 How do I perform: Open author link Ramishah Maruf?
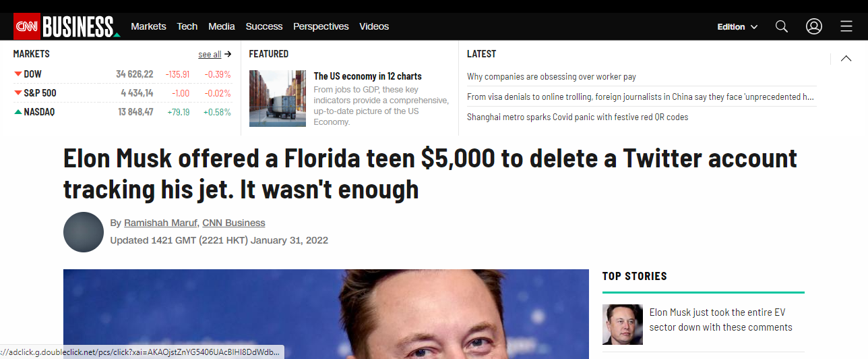160,223
